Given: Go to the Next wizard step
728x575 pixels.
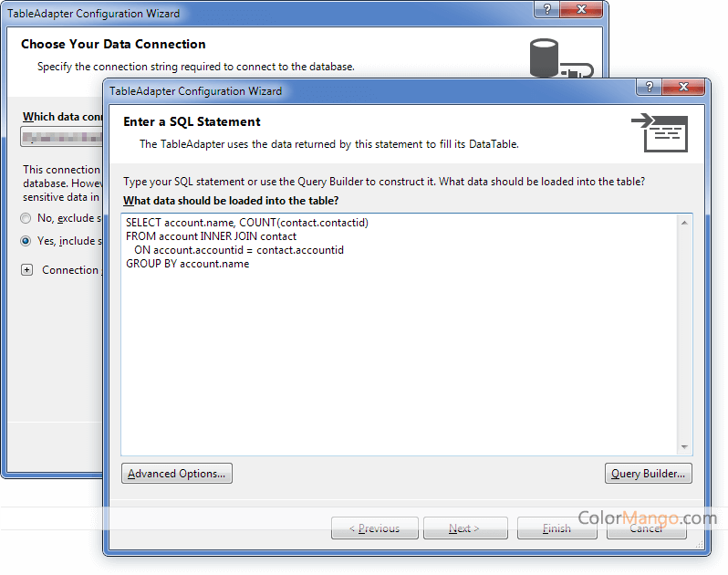Looking at the screenshot, I should (465, 528).
